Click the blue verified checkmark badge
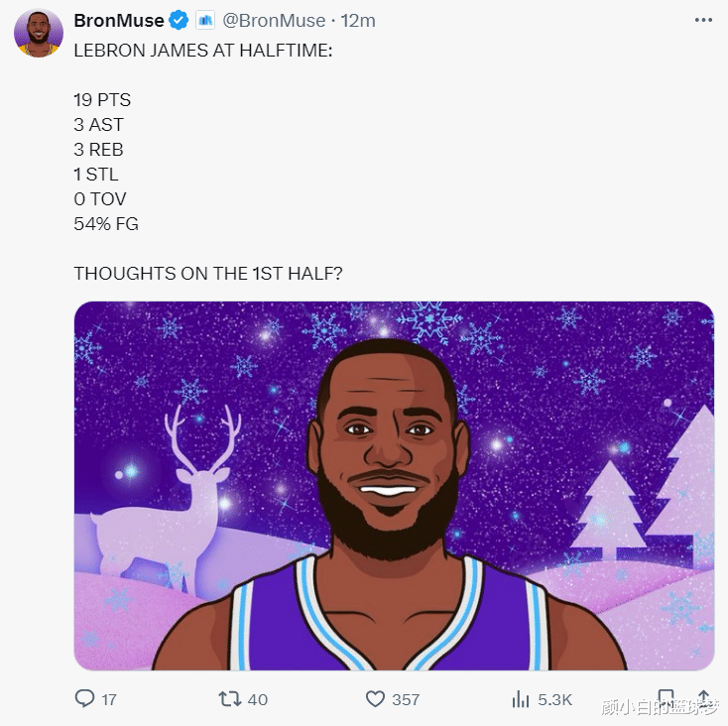 click(179, 21)
